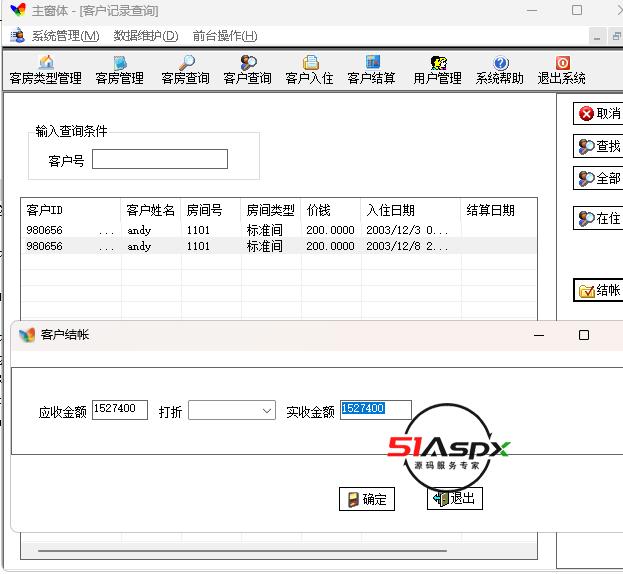Open 系统帮助 help icon
This screenshot has height=574, width=623.
point(501,62)
